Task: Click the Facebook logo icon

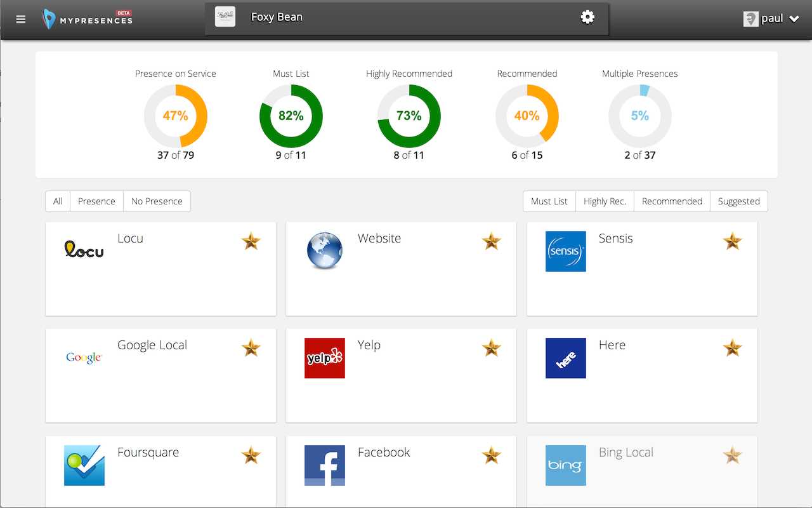Action: [x=325, y=465]
